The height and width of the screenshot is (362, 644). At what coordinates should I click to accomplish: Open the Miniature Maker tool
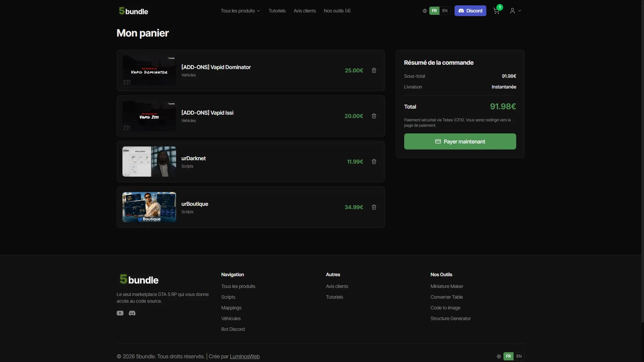pyautogui.click(x=446, y=286)
